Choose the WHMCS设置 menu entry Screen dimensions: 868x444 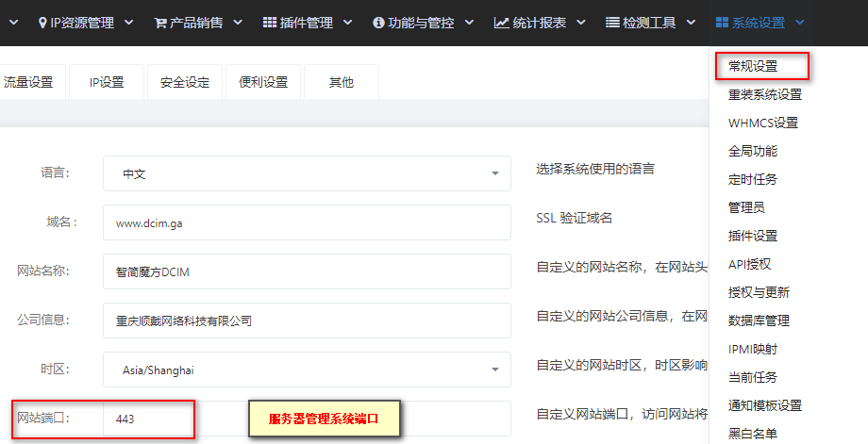763,123
